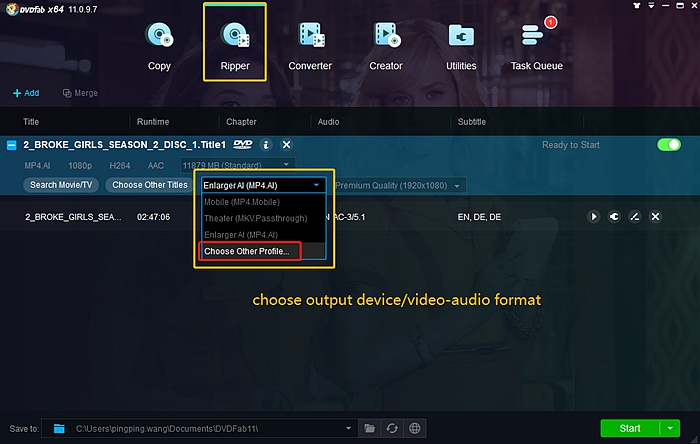Click the Subtitle column header
Viewport: 700px width, 444px height.
tap(471, 122)
